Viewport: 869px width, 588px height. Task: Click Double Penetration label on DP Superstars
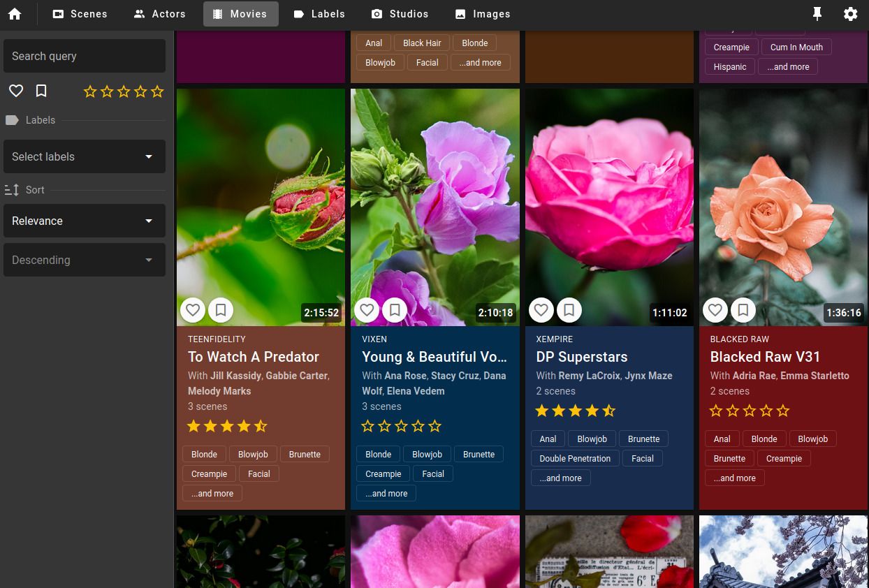click(575, 458)
